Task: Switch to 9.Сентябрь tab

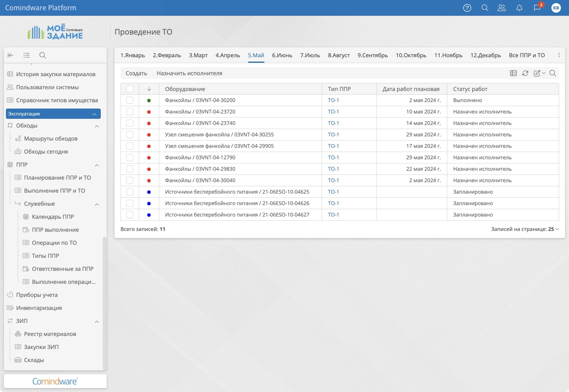Action: (x=373, y=55)
